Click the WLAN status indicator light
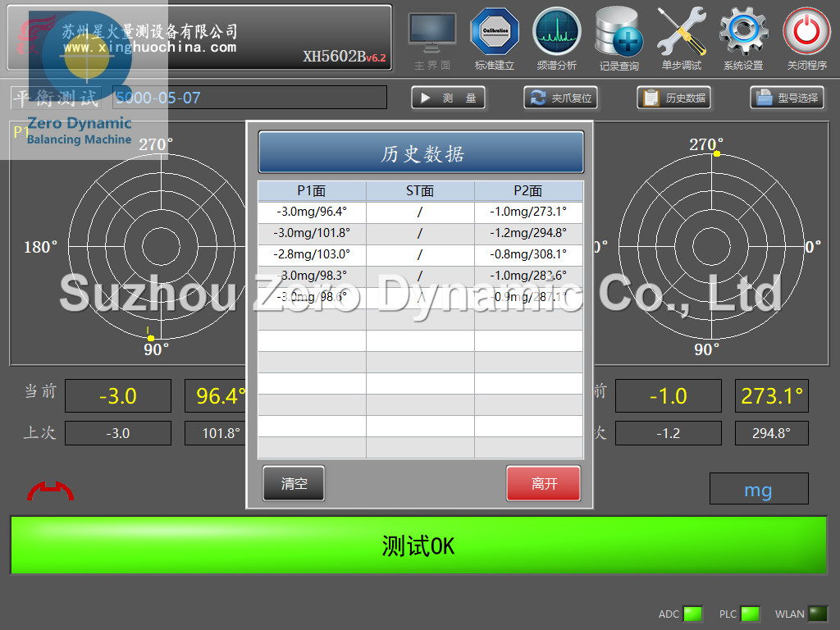 tap(818, 614)
